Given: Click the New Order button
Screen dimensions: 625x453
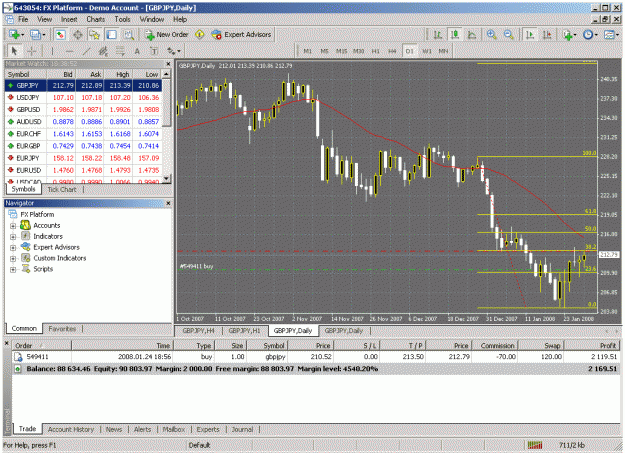Looking at the screenshot, I should [x=167, y=35].
